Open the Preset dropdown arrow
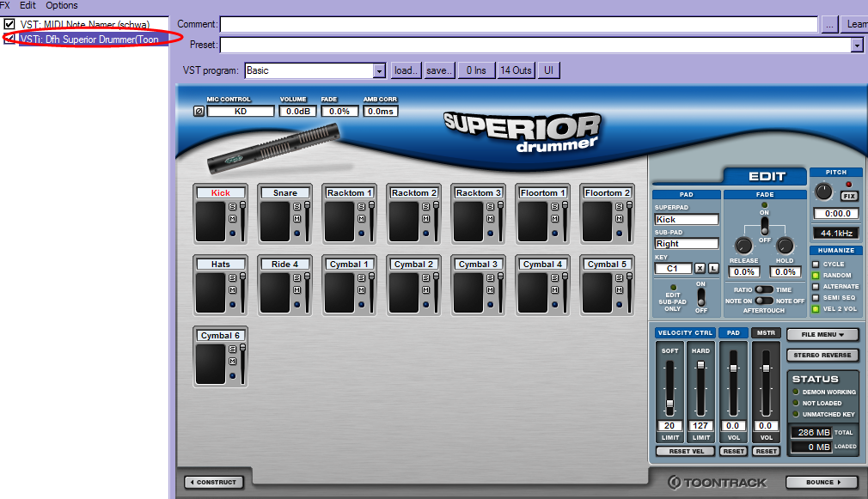Viewport: 868px width, 499px height. (857, 46)
